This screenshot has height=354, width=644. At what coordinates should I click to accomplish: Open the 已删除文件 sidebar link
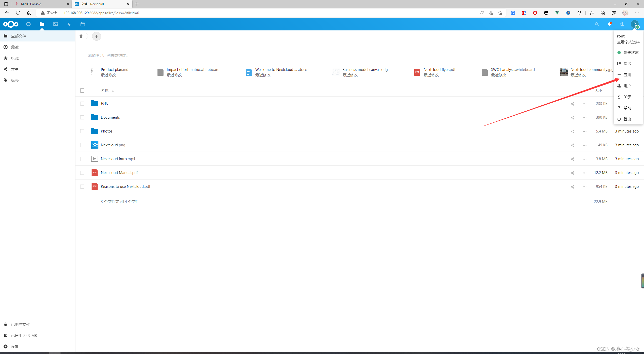(x=20, y=324)
